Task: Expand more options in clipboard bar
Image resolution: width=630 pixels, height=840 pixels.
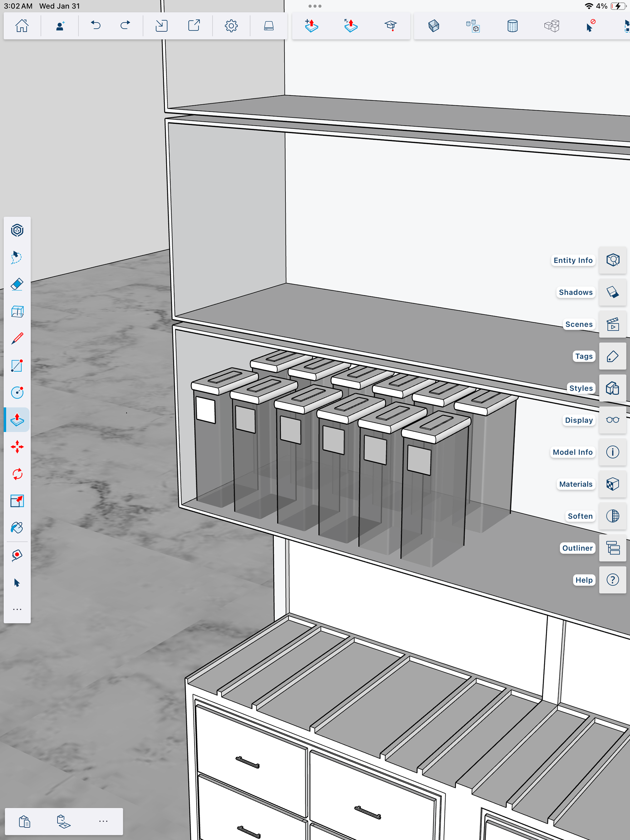Action: pyautogui.click(x=103, y=821)
